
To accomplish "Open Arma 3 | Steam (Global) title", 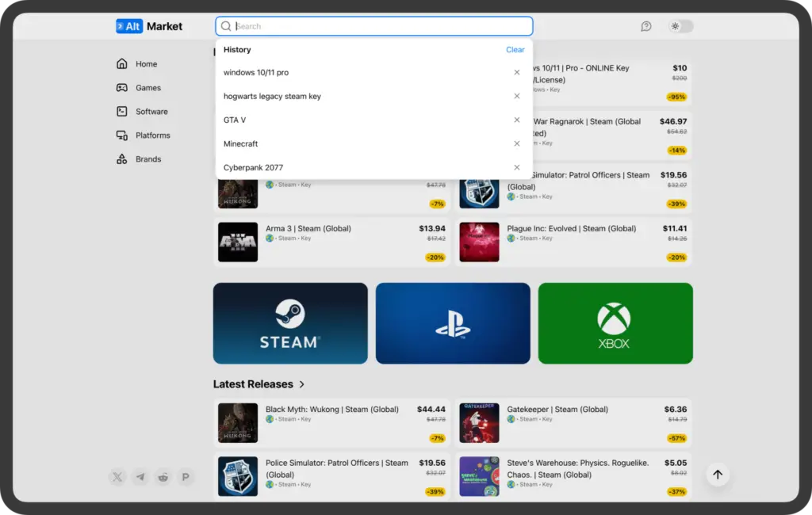I will (308, 228).
